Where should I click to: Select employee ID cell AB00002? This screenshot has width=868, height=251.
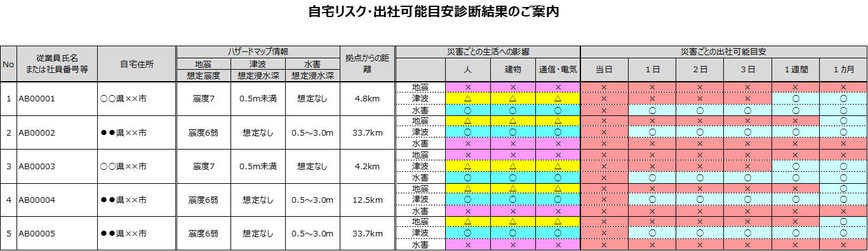[x=57, y=132]
